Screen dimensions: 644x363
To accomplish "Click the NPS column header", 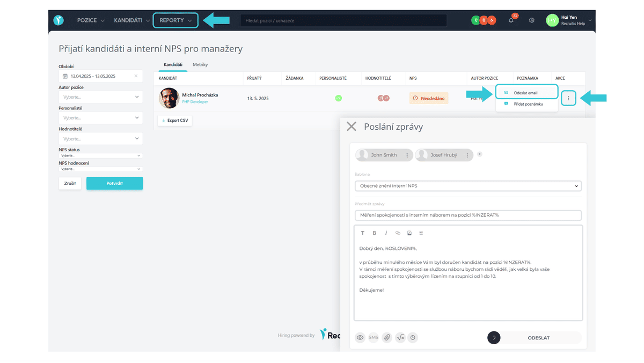I will 413,78.
